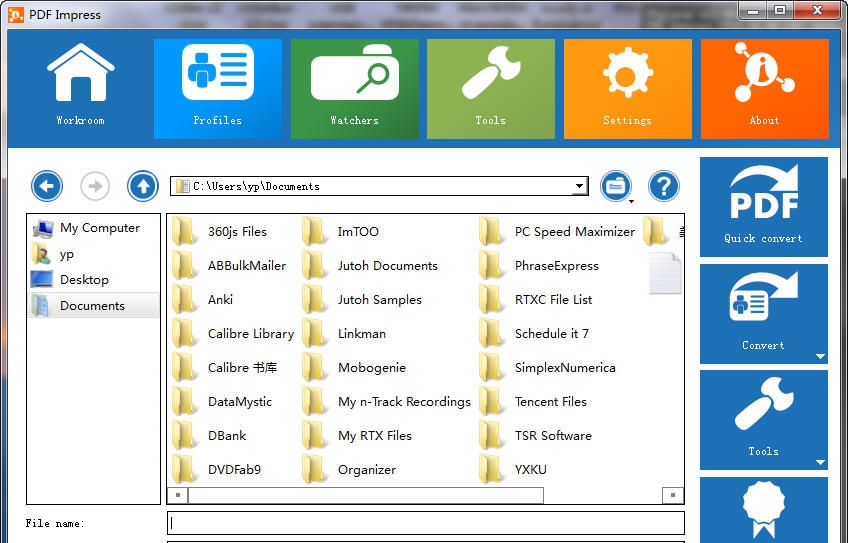Click the Tools wrench tile in top bar
848x543 pixels.
pos(490,88)
